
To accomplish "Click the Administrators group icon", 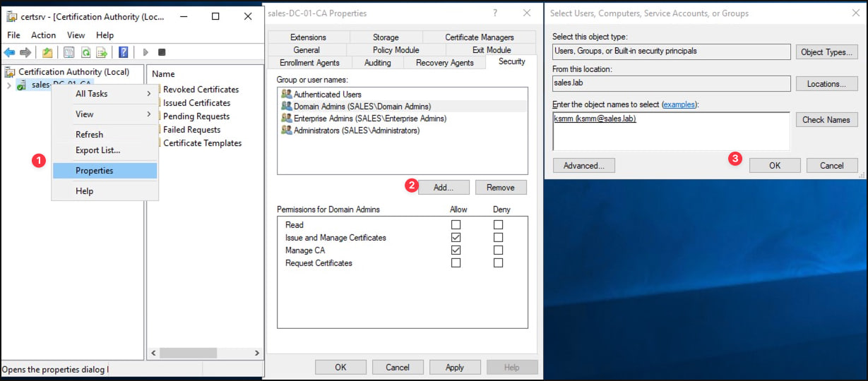I will (286, 130).
